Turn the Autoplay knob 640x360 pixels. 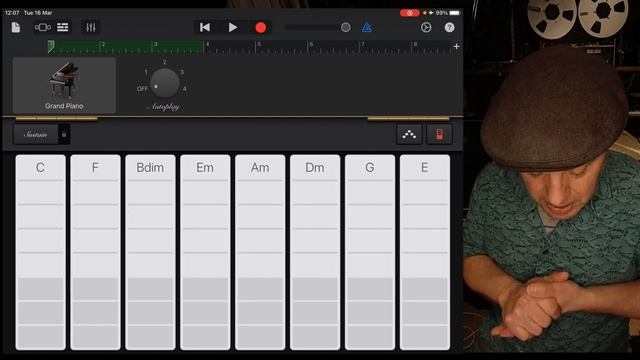164,83
